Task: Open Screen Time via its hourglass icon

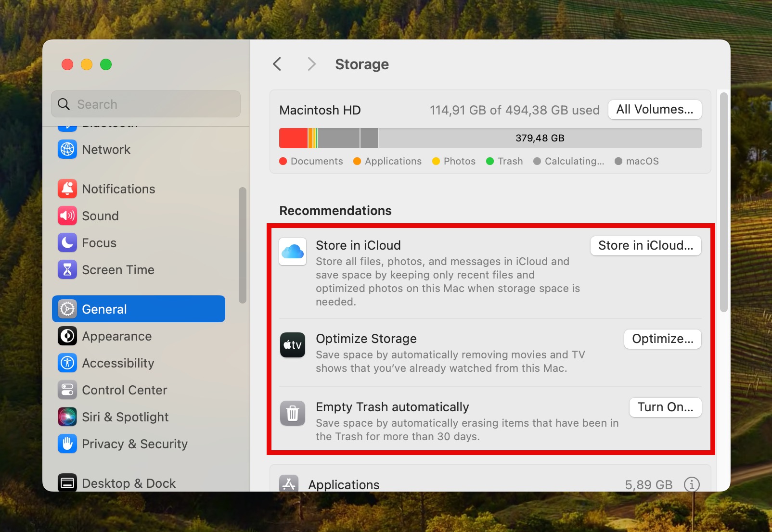Action: click(x=67, y=269)
